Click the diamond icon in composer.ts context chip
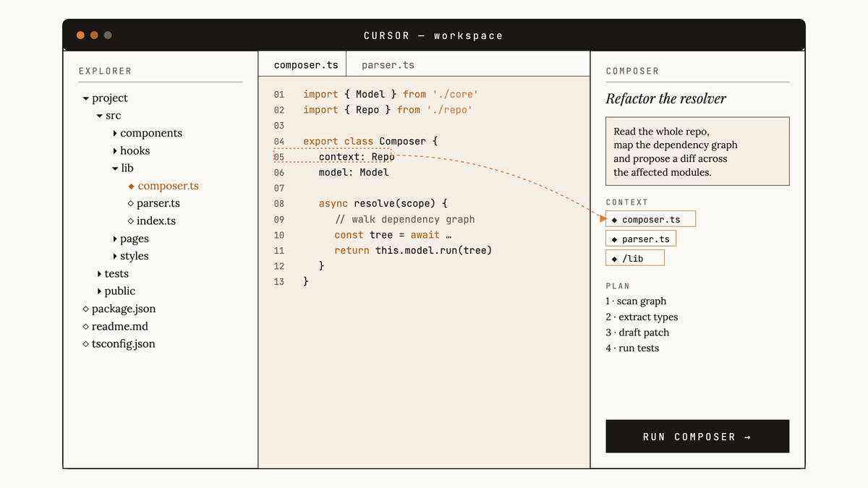Viewport: 868px width, 488px height. [x=614, y=219]
